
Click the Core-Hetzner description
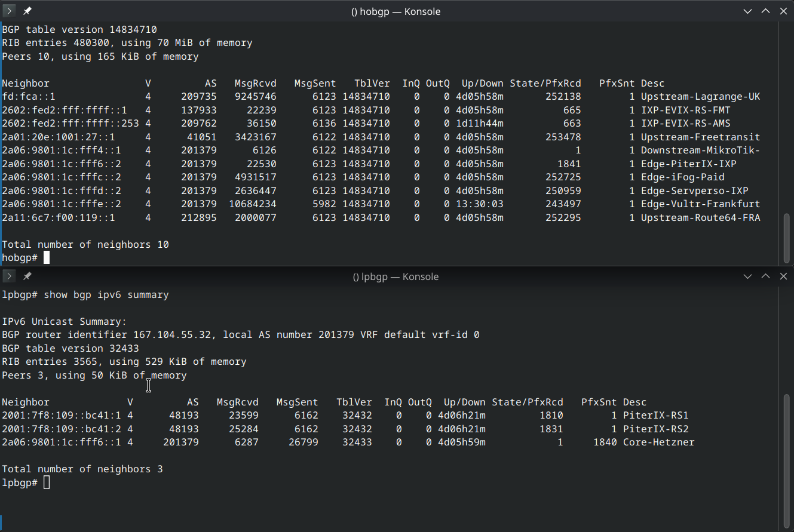tap(659, 442)
